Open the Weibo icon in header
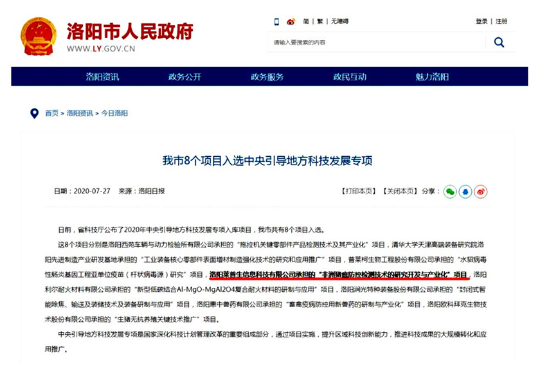 (x=291, y=22)
